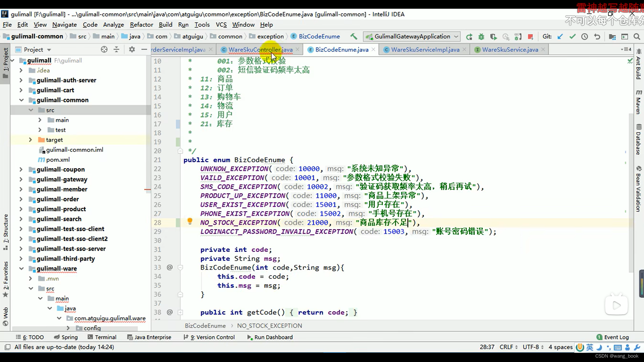
Task: Open the Refactor menu
Action: pos(141,24)
